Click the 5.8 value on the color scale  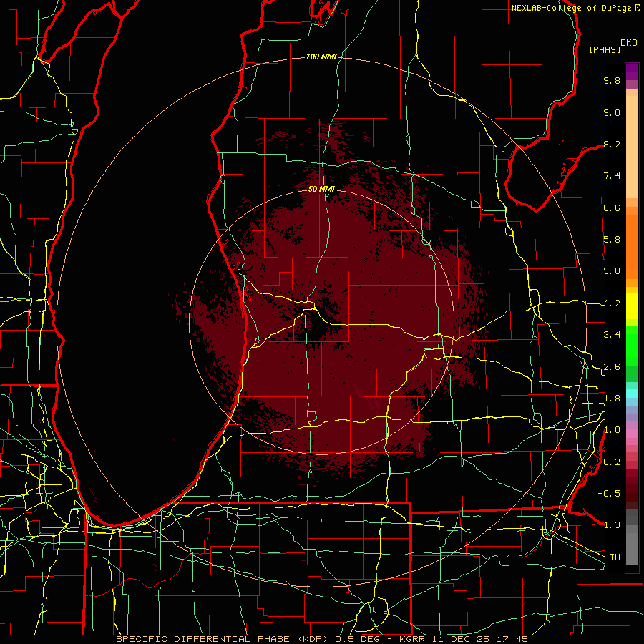click(x=612, y=240)
